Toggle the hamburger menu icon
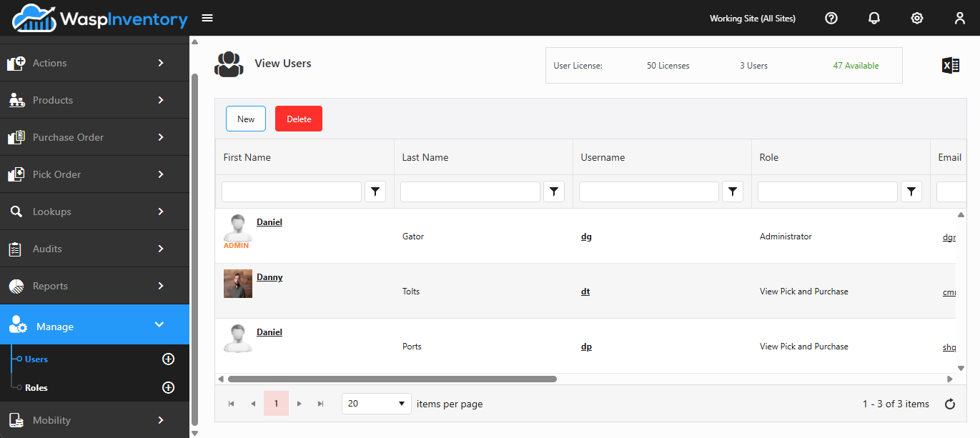 pos(207,18)
